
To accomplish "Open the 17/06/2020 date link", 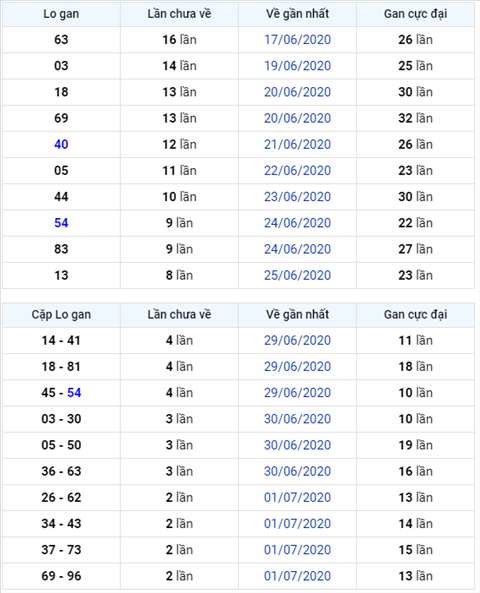I will coord(297,40).
